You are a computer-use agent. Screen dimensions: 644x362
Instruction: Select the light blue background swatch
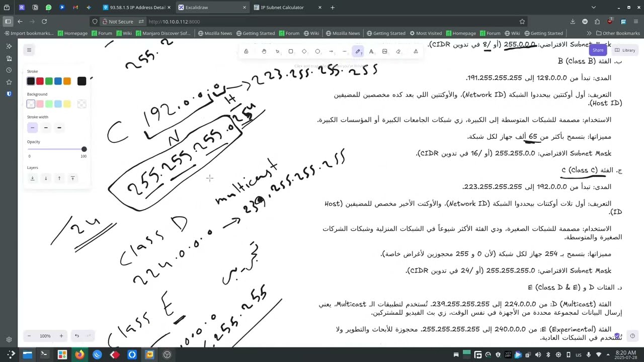coord(58,104)
